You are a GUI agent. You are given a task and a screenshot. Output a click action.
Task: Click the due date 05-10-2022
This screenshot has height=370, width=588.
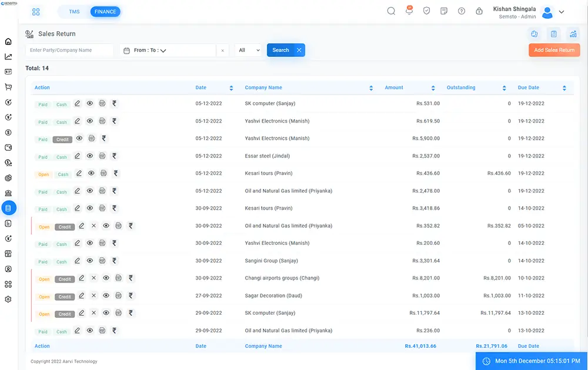(531, 226)
